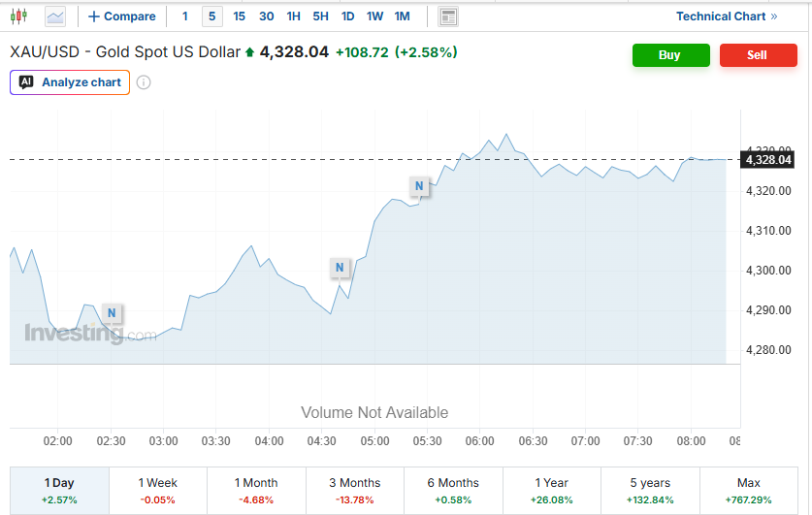
Task: Select the 1W interval
Action: coord(374,16)
